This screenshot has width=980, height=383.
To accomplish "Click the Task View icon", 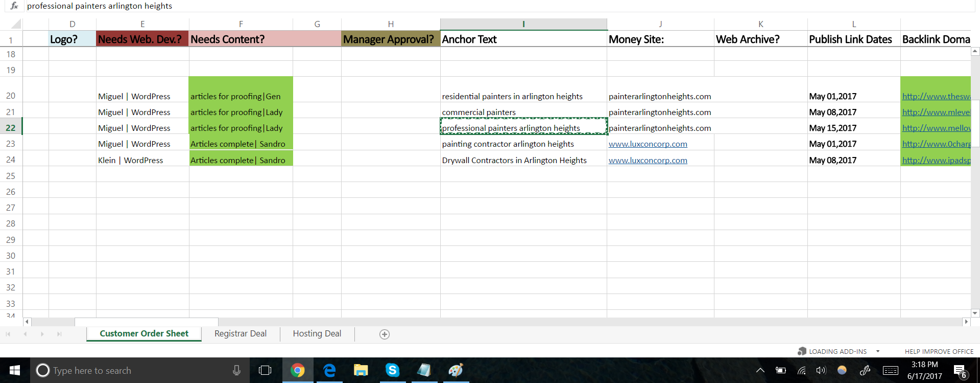I will pos(265,370).
